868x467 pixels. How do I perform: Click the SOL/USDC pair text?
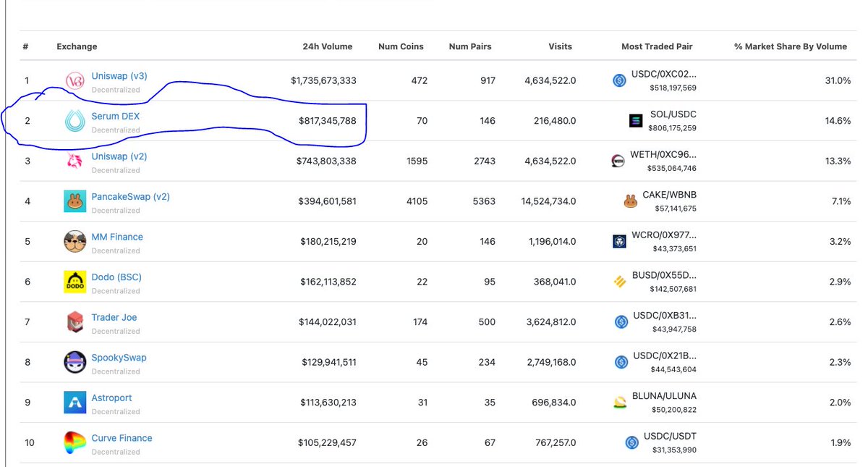[x=673, y=114]
